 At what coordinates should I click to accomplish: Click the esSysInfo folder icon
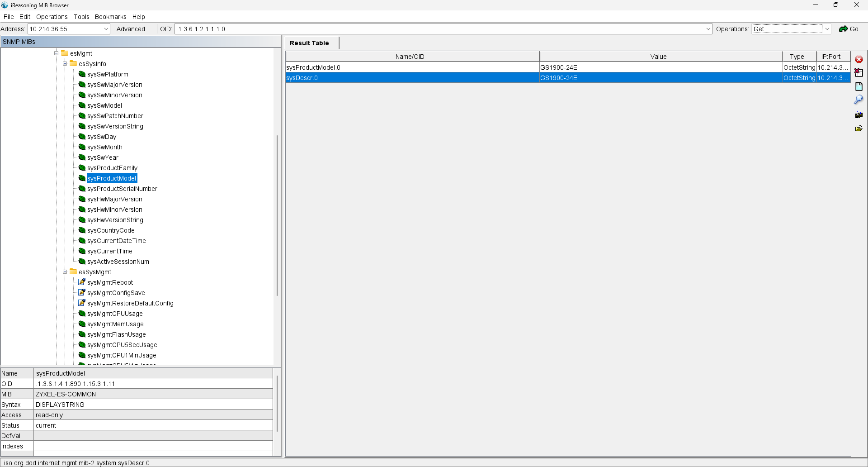[x=73, y=63]
